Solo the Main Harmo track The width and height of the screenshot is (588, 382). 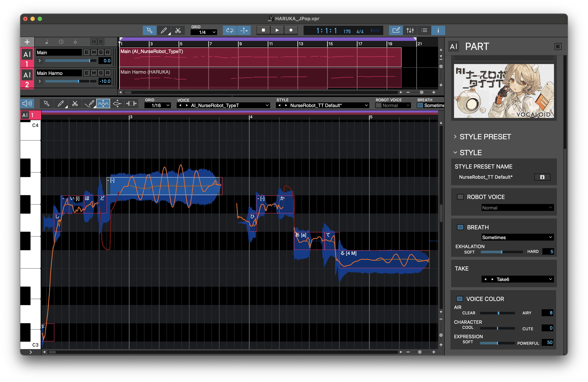[x=101, y=73]
